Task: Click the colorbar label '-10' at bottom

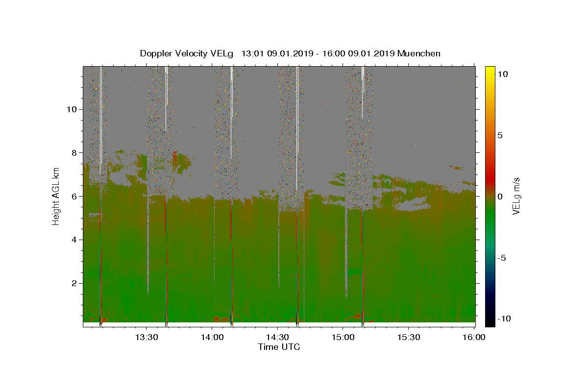Action: pyautogui.click(x=504, y=319)
